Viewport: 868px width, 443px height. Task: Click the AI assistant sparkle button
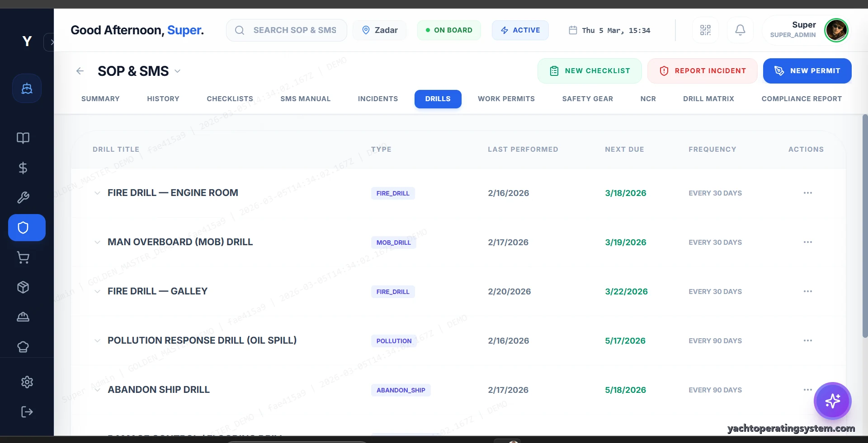(832, 401)
